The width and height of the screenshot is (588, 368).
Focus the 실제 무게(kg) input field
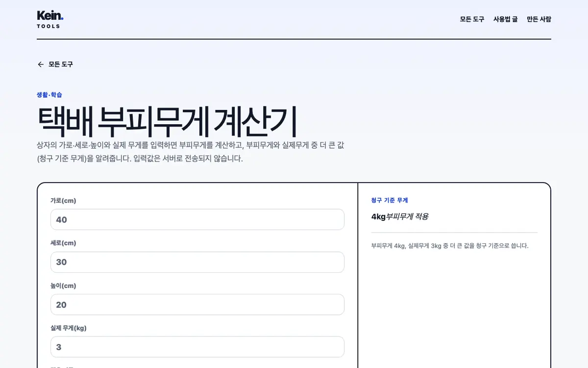(197, 347)
